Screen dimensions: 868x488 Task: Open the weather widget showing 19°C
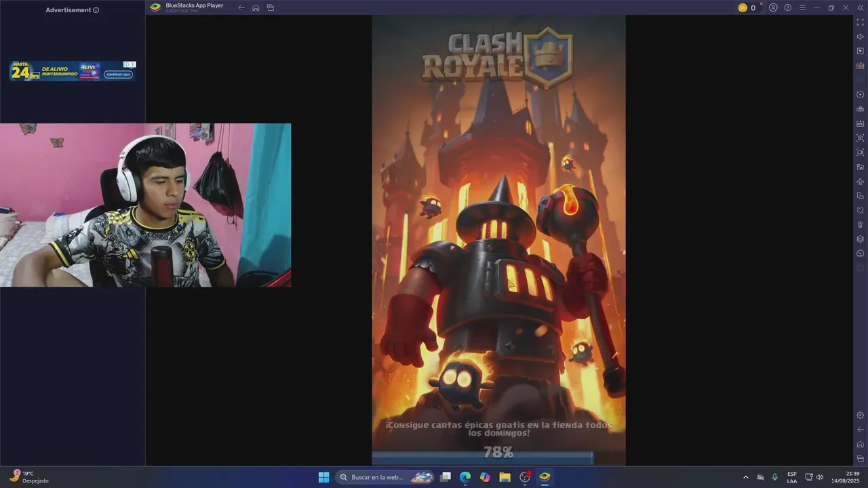pos(30,477)
